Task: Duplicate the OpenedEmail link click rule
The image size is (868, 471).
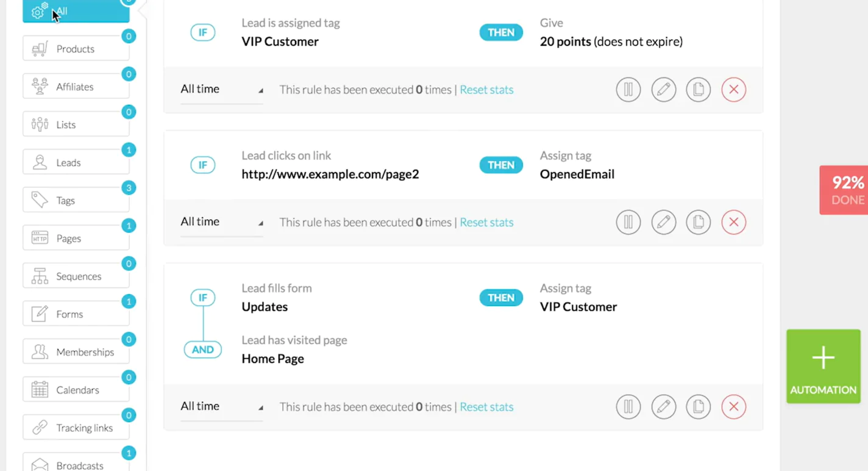Action: pos(698,222)
